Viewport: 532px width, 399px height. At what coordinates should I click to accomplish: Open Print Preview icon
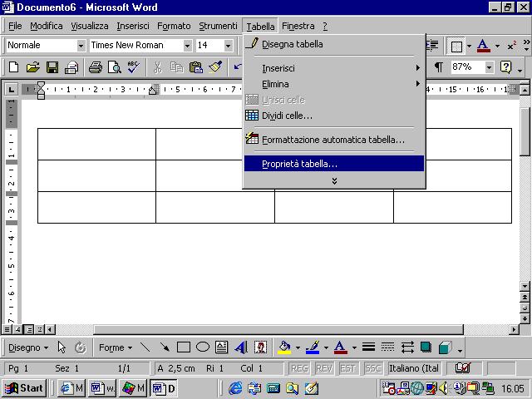(115, 67)
